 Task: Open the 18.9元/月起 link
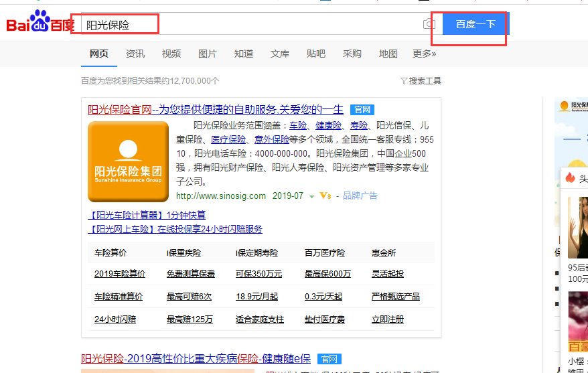tap(257, 297)
